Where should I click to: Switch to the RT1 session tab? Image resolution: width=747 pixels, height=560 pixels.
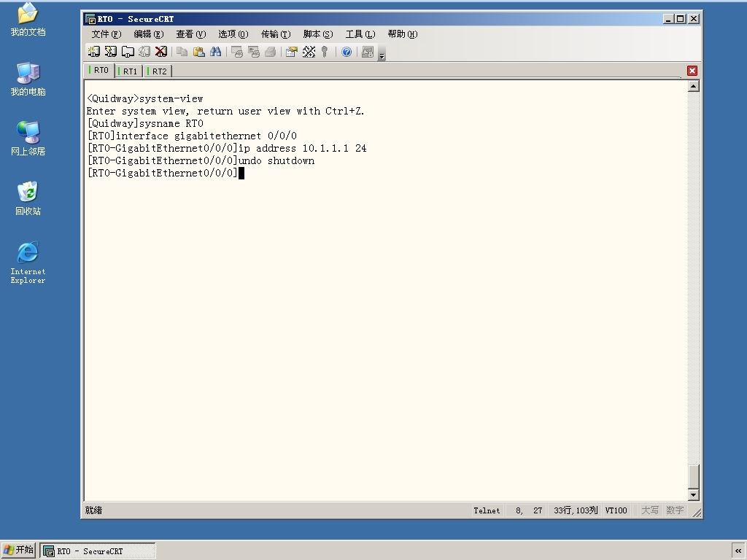(128, 71)
